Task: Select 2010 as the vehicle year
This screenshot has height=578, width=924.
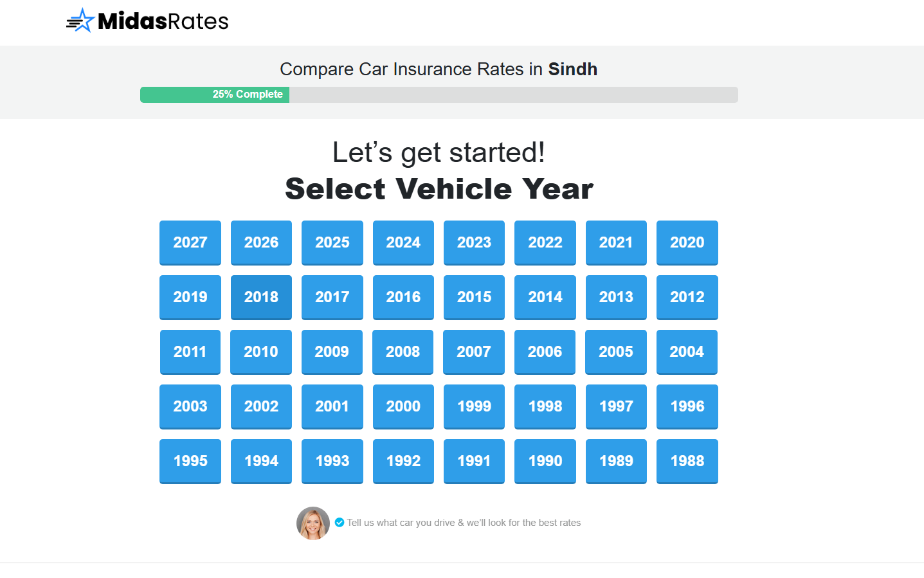Action: (261, 352)
